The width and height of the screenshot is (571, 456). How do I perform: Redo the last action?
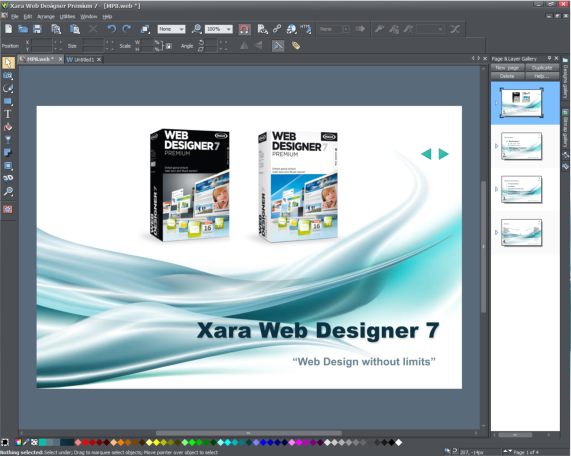(x=126, y=29)
